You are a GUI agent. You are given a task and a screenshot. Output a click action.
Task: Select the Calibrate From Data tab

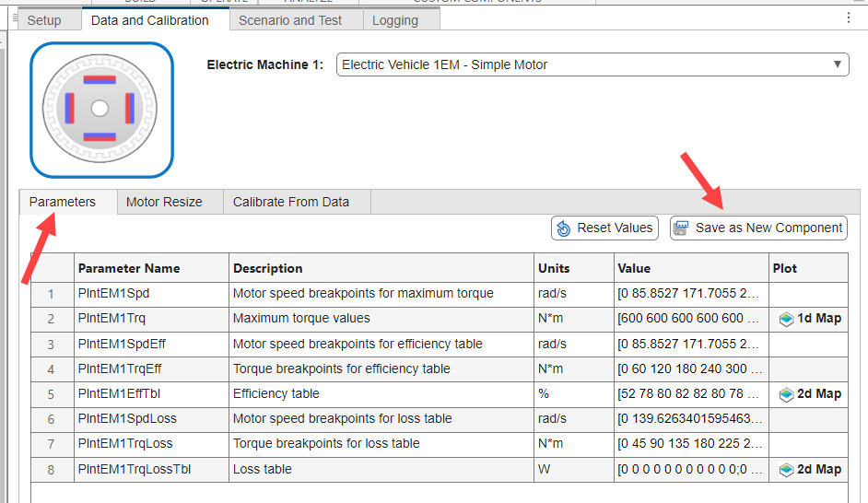[290, 202]
